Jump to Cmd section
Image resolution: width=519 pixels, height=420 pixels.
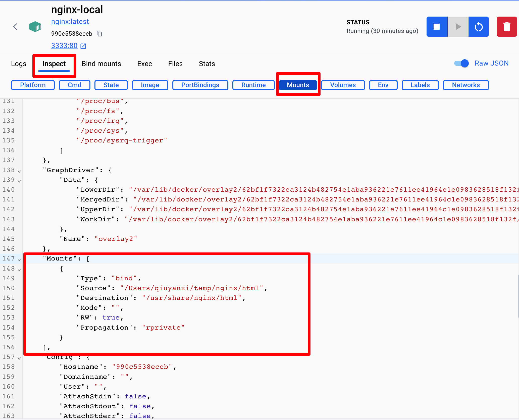click(75, 85)
